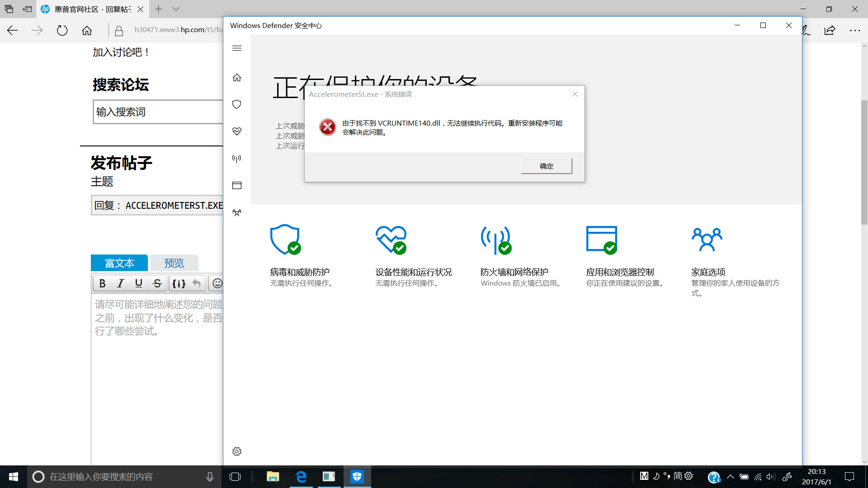Viewport: 868px width, 488px height.
Task: Click the Edge address bar URL
Action: 179,30
